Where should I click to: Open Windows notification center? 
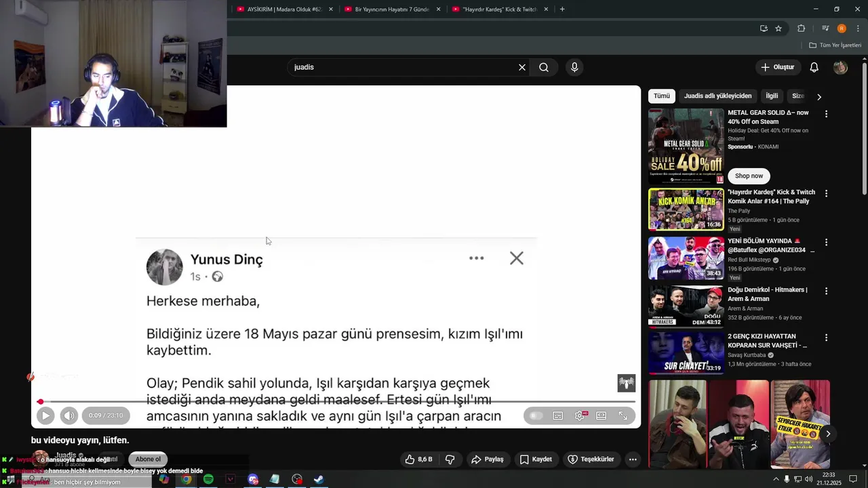click(853, 479)
